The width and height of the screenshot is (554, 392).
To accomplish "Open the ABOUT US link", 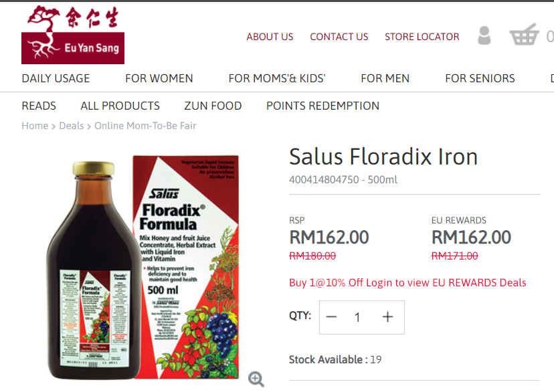I will click(270, 37).
